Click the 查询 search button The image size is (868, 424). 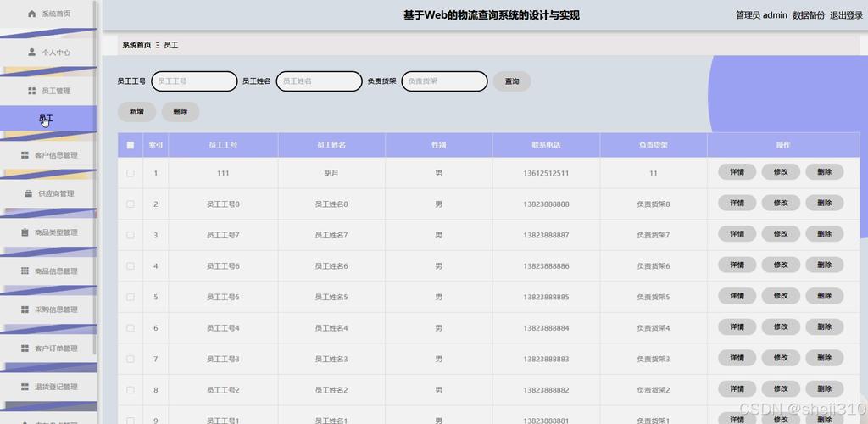tap(512, 81)
